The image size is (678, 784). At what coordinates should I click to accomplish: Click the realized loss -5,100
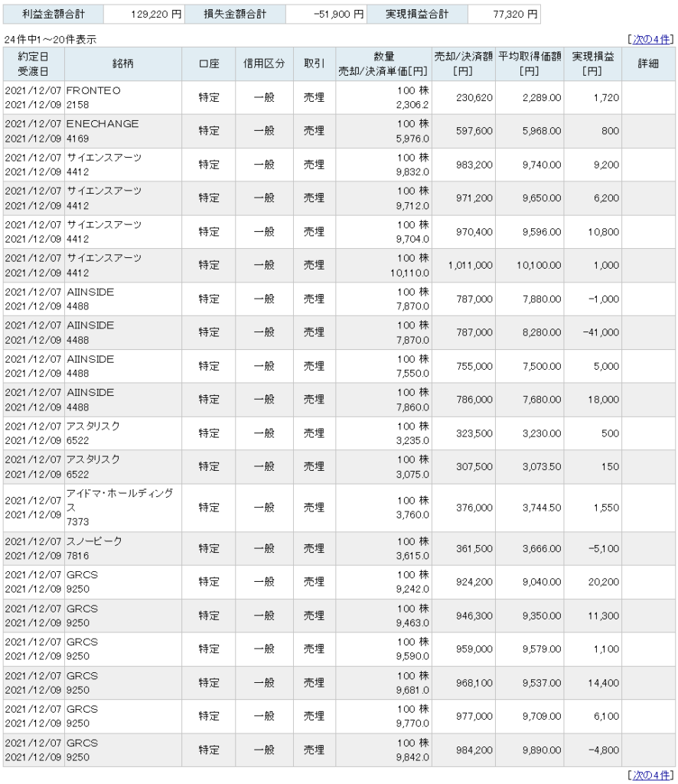[x=603, y=548]
